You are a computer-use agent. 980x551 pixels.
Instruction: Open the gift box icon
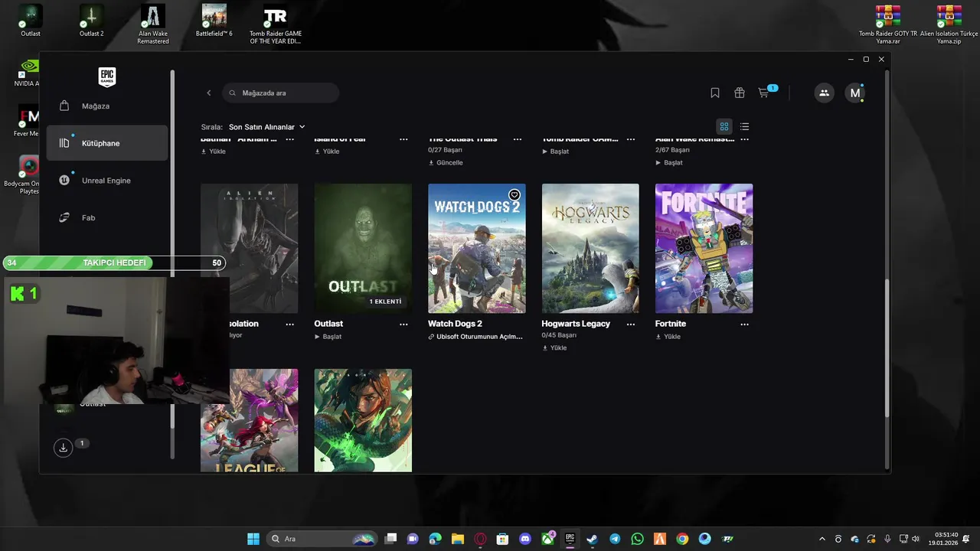tap(740, 93)
